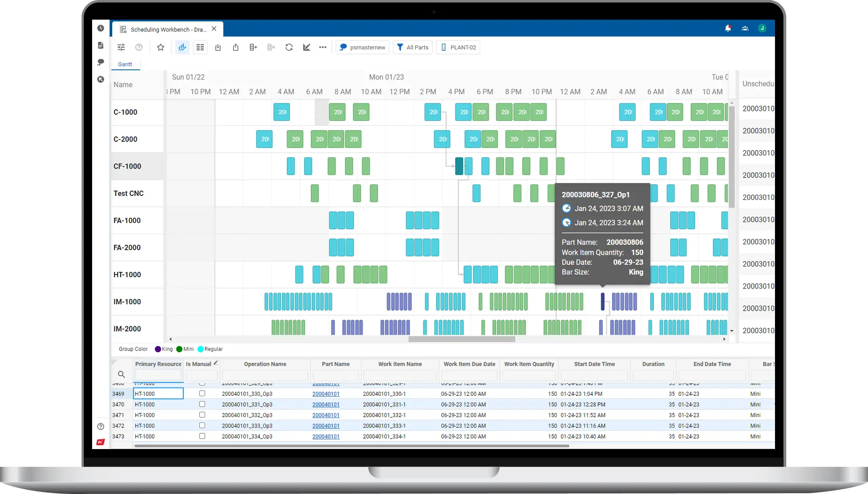Check Is Manual box for row 3471

pos(202,415)
